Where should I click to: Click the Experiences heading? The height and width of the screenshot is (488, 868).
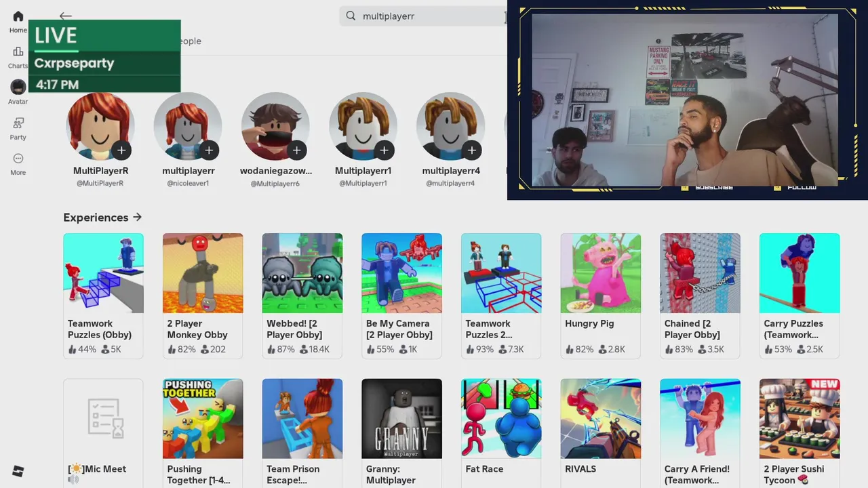click(x=96, y=217)
